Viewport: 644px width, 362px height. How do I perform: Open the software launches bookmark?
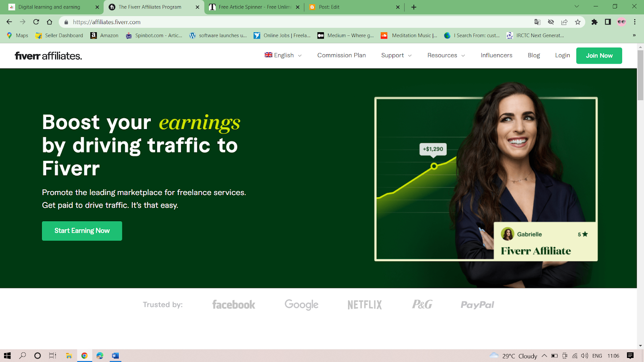click(218, 35)
